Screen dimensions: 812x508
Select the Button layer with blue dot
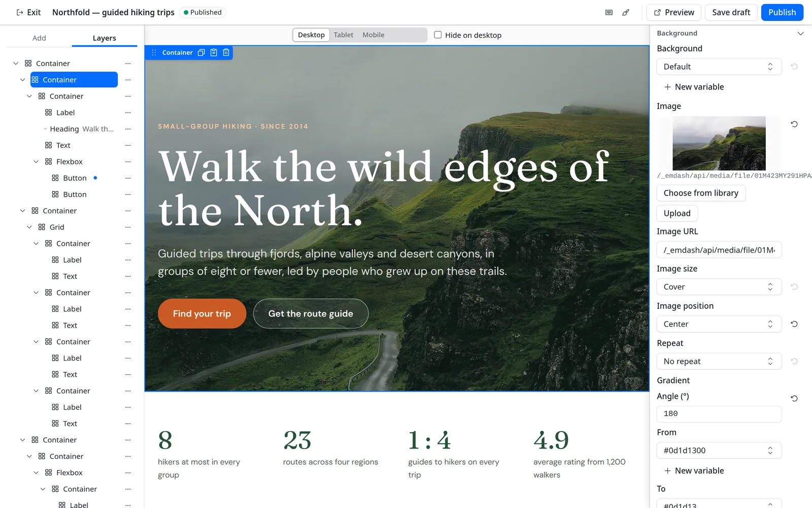[75, 178]
